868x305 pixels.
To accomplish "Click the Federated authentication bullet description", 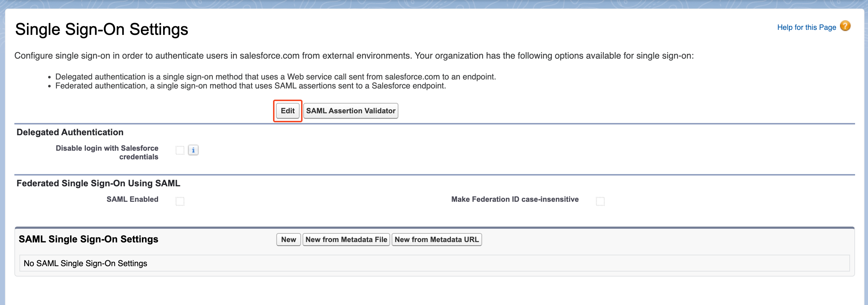I will pos(251,86).
